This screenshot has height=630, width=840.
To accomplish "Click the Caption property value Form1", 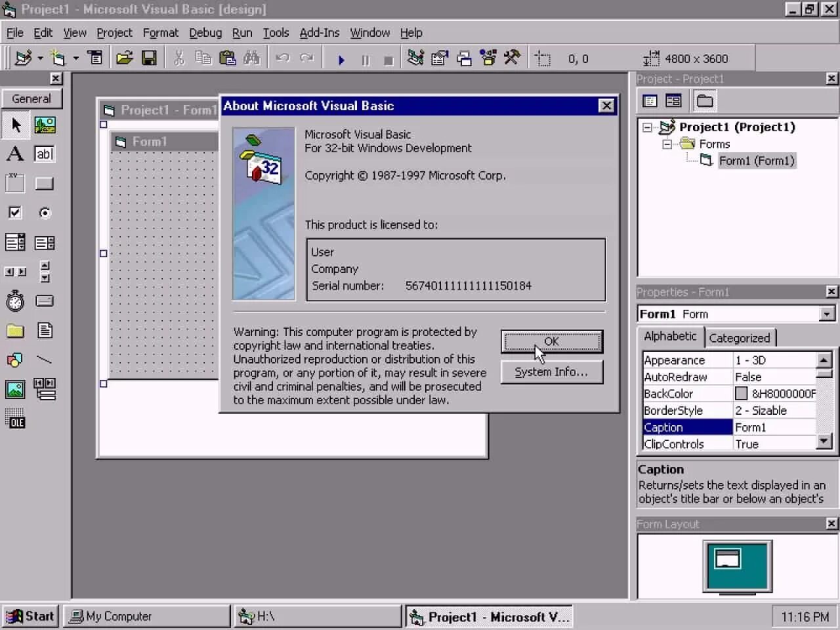I will (x=774, y=427).
